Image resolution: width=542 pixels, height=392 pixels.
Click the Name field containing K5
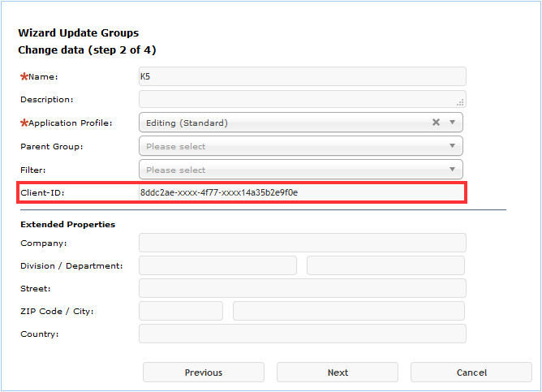[302, 76]
